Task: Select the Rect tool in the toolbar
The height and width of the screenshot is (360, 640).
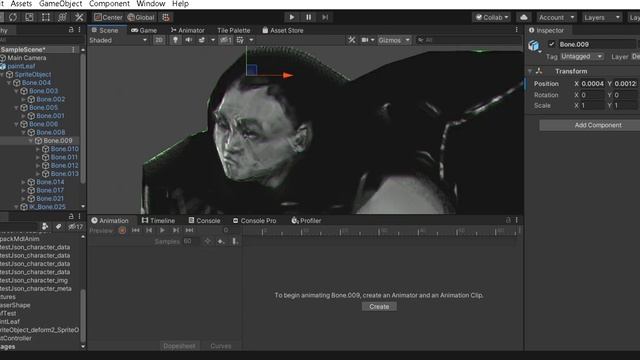Action: (46, 17)
